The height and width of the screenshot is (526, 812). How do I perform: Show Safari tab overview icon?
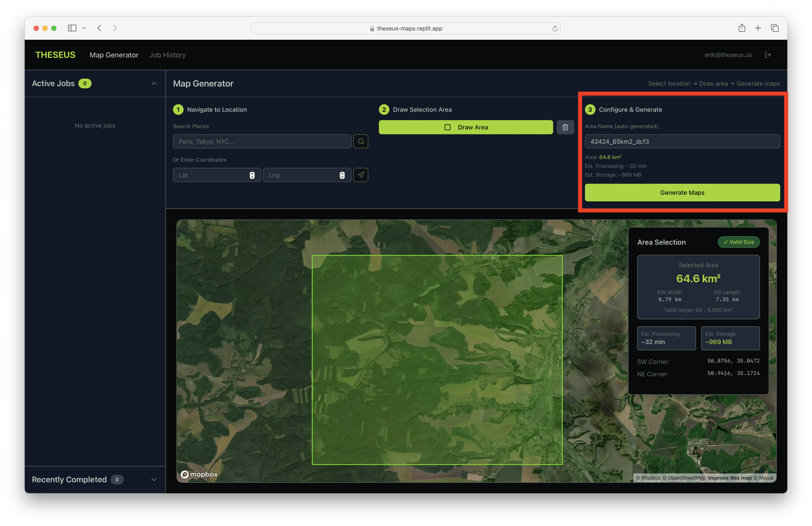[774, 28]
